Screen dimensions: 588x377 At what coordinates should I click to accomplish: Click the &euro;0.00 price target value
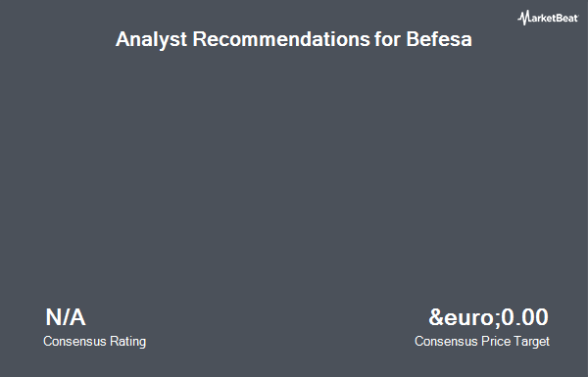[x=489, y=317]
